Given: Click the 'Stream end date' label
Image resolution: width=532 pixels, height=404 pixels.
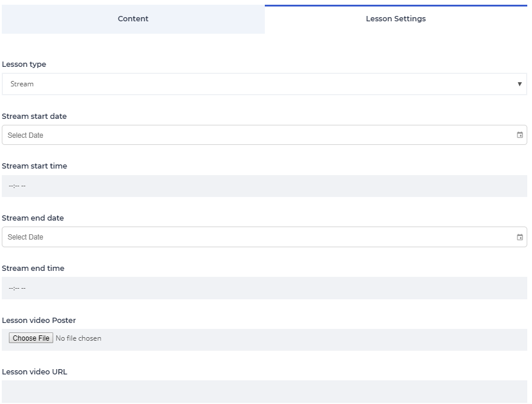Looking at the screenshot, I should click(33, 218).
